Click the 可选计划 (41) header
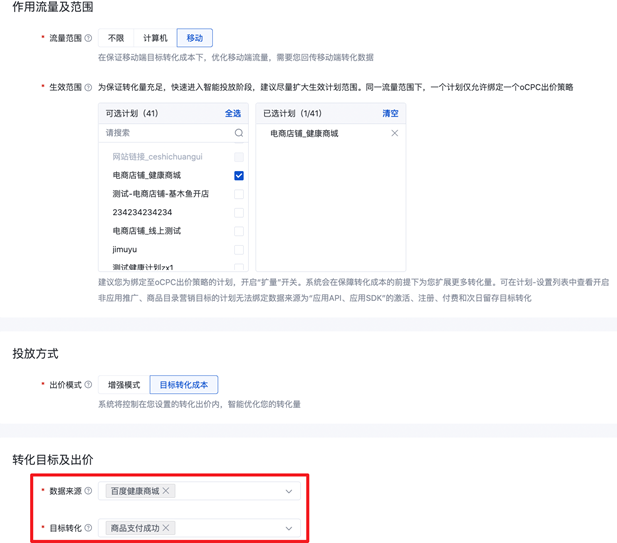617x543 pixels. click(x=132, y=113)
